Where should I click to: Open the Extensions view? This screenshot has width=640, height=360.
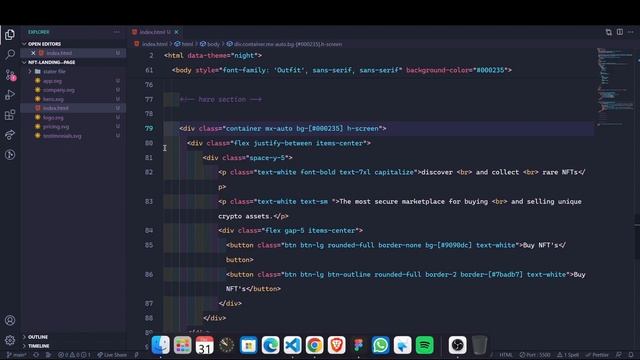click(10, 115)
